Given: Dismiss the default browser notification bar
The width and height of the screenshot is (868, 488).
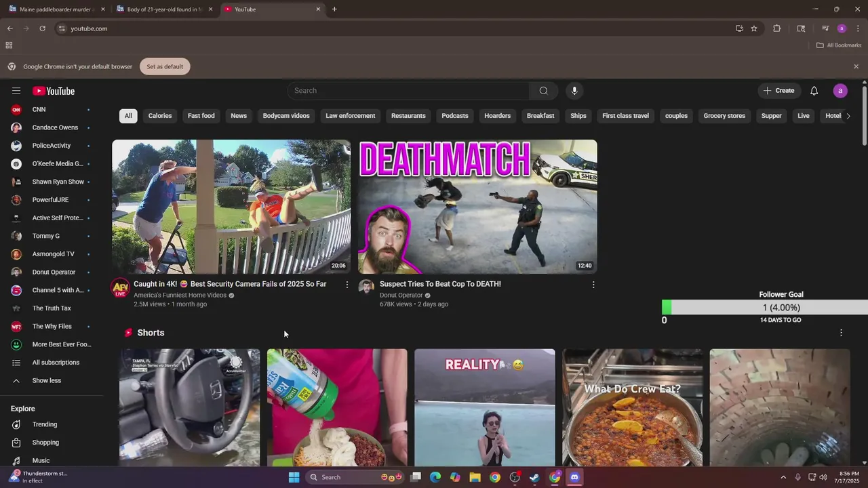Looking at the screenshot, I should pos(856,66).
